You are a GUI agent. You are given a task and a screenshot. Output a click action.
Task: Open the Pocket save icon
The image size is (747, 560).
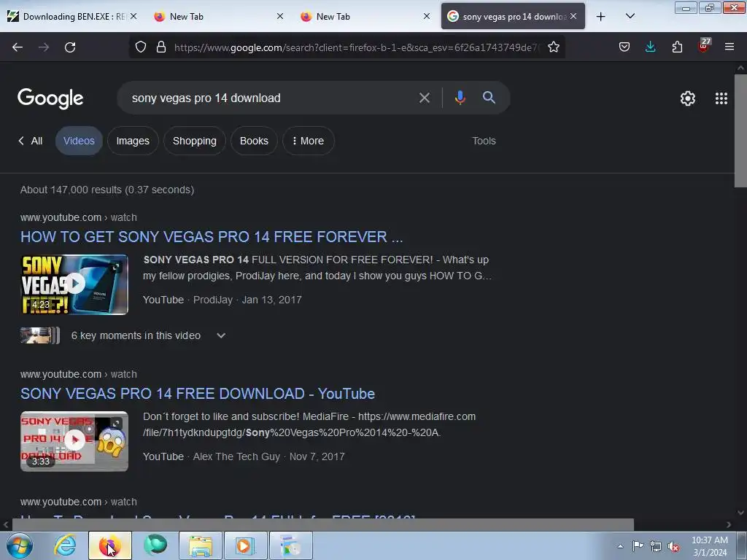pos(624,47)
